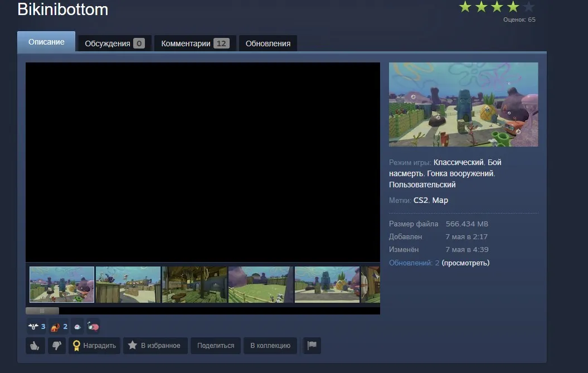588x373 pixels.
Task: Click the Обновлений: 2 text
Action: click(414, 263)
